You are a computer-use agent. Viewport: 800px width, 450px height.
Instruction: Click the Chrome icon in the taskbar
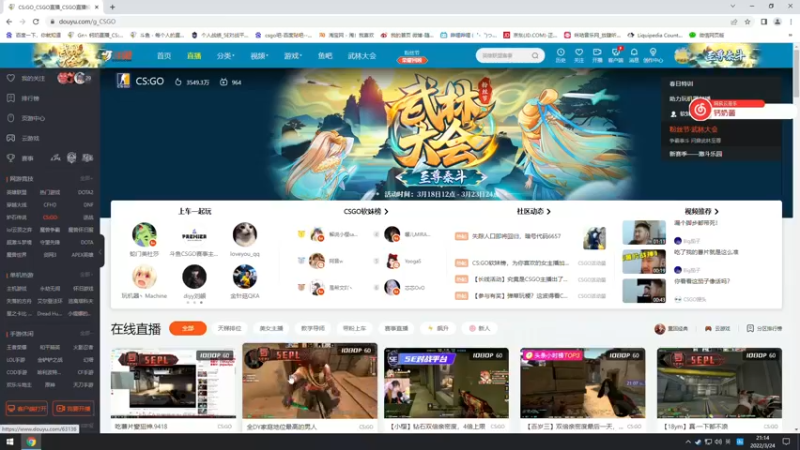coord(31,442)
